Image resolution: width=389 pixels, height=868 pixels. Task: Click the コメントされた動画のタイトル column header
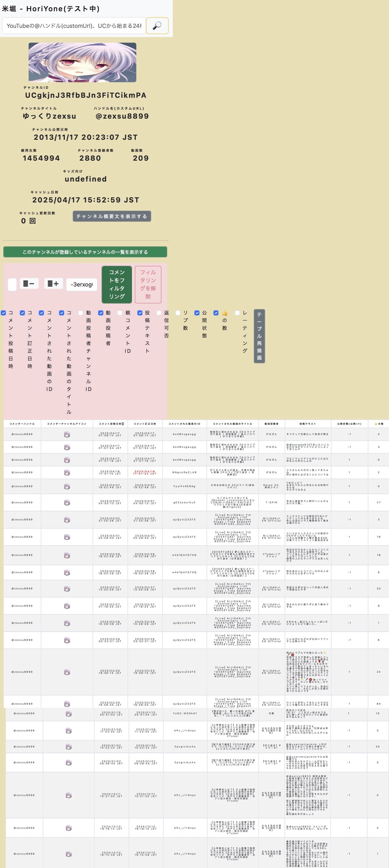coord(232,424)
